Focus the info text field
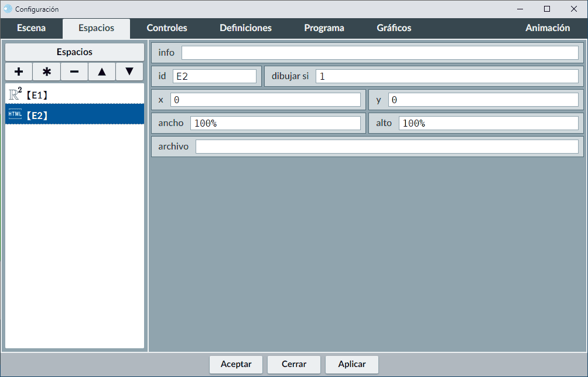Image resolution: width=588 pixels, height=377 pixels. tap(380, 53)
